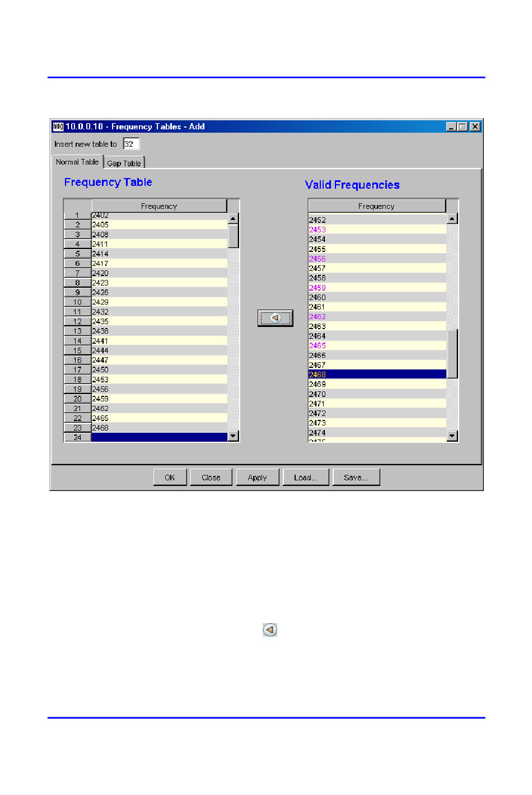
Task: Click the Apply button
Action: pos(257,478)
